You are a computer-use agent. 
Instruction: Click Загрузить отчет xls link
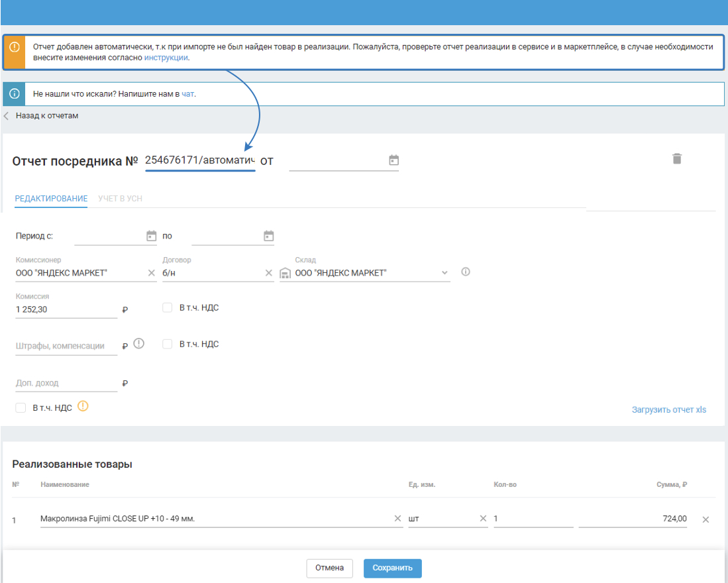pos(669,409)
